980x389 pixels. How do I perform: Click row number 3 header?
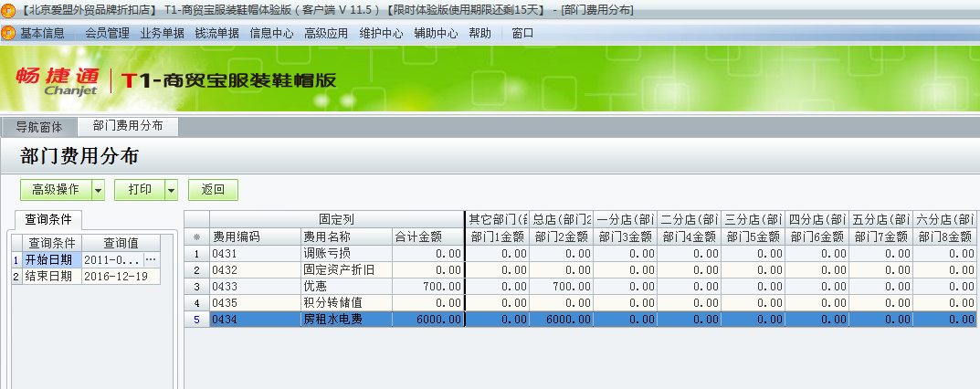click(196, 287)
